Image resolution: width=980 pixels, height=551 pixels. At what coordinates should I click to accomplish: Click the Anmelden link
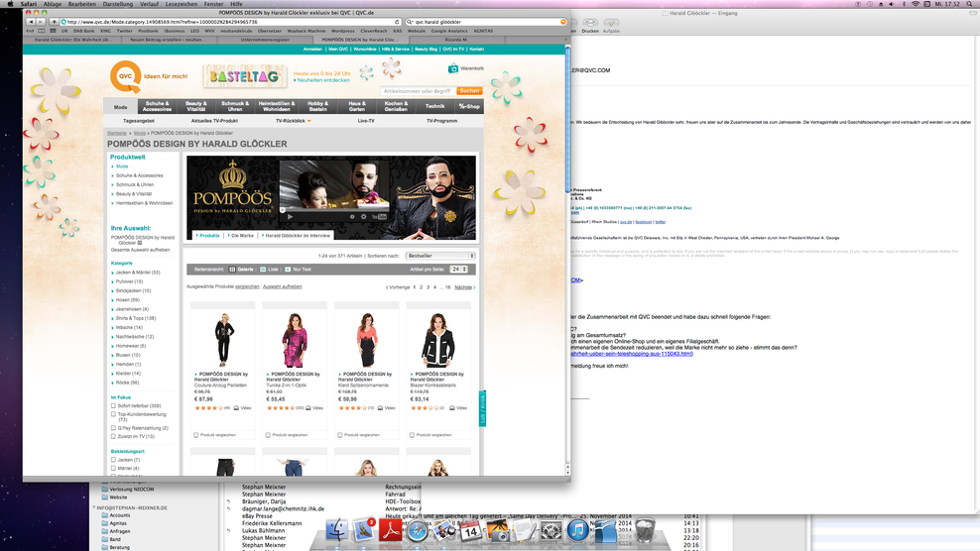(312, 49)
